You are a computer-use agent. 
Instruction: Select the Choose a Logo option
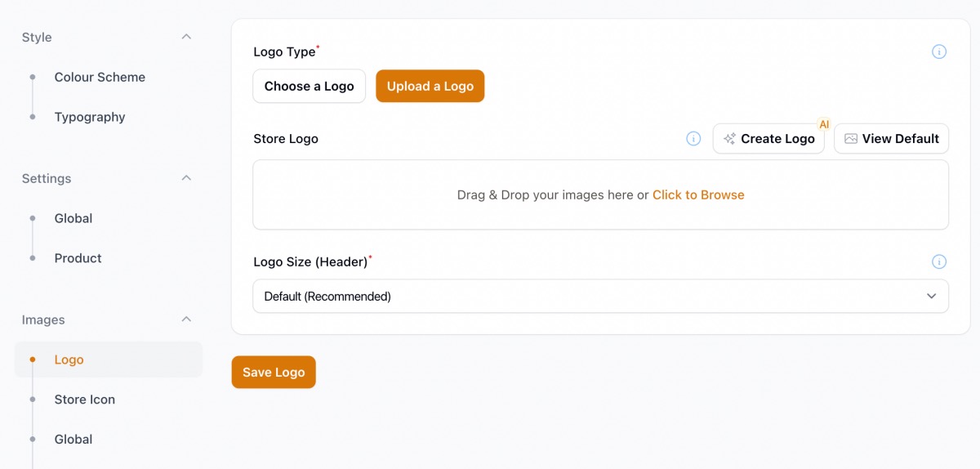coord(310,86)
